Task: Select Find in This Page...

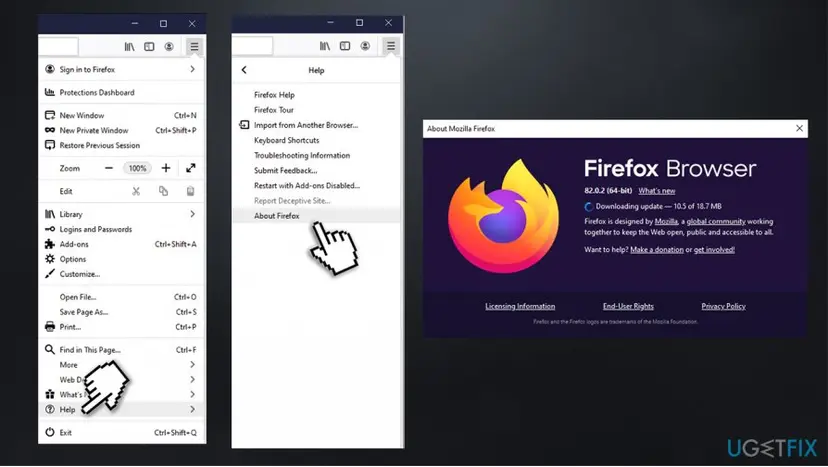Action: pyautogui.click(x=122, y=350)
